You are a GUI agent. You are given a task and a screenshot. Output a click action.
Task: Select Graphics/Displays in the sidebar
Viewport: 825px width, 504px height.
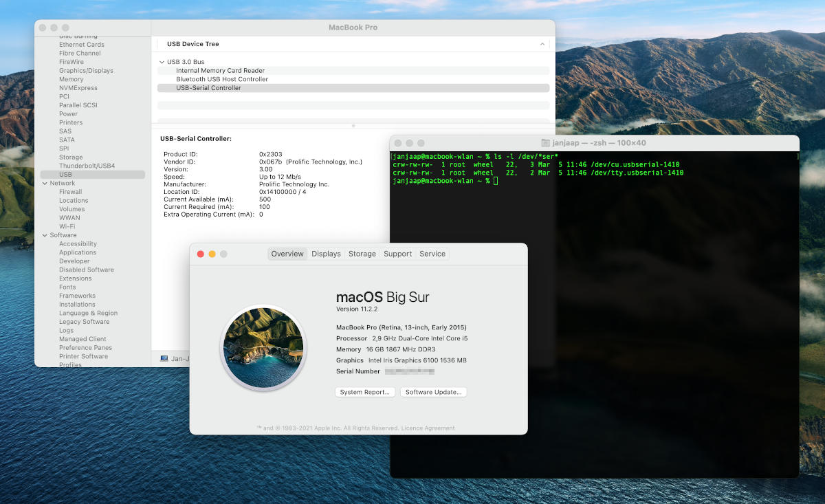(86, 71)
